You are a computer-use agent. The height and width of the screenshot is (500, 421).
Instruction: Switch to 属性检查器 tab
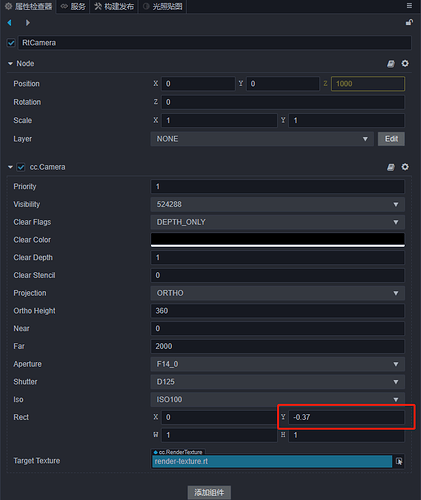(29, 6)
